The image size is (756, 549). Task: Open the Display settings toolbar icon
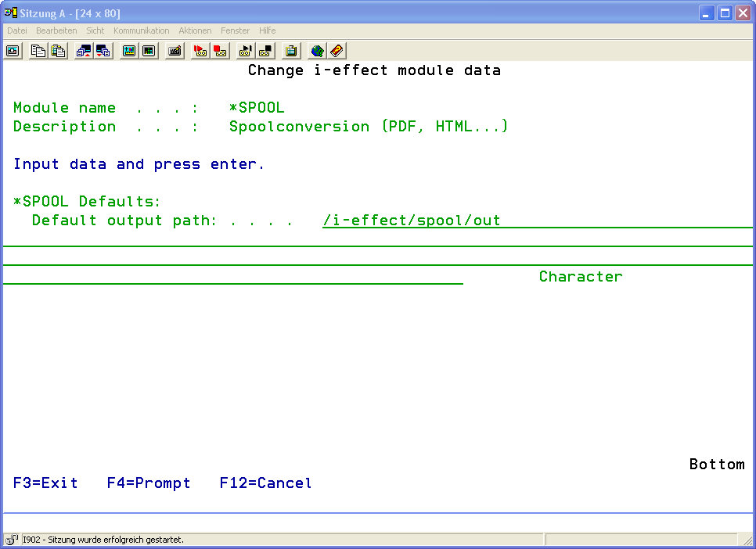128,51
